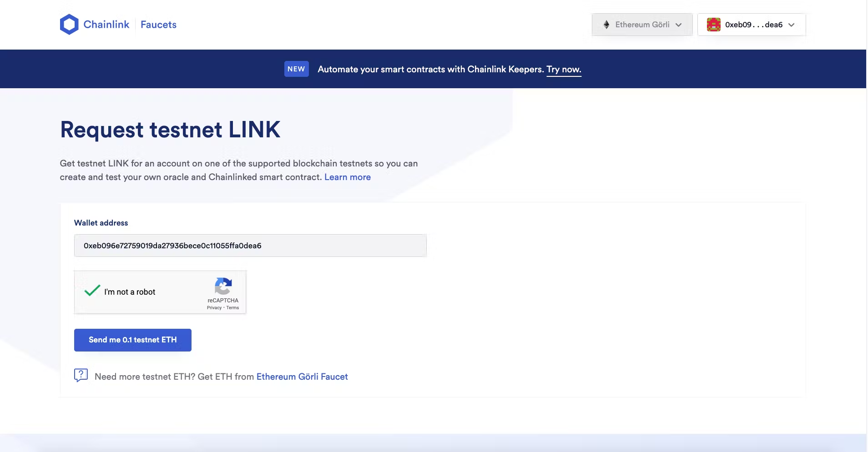Screen dimensions: 868x452
Task: Click the pixelated wallet avatar icon
Action: point(713,25)
